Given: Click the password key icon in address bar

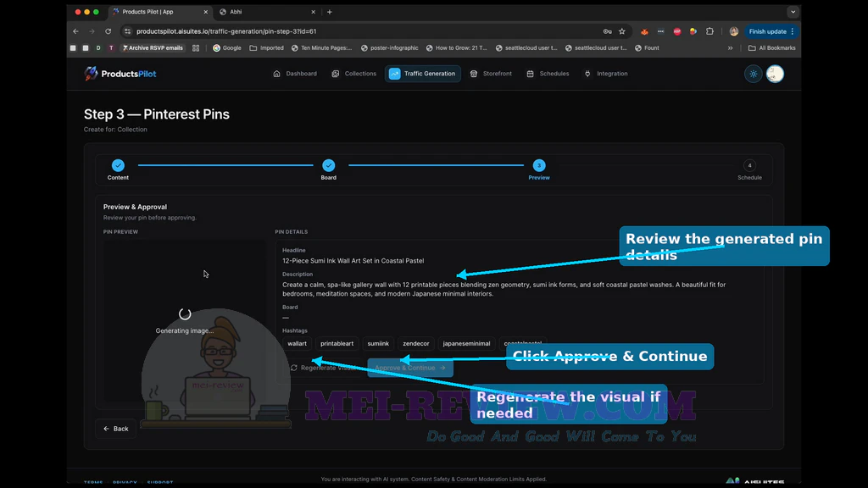Looking at the screenshot, I should click(x=607, y=31).
